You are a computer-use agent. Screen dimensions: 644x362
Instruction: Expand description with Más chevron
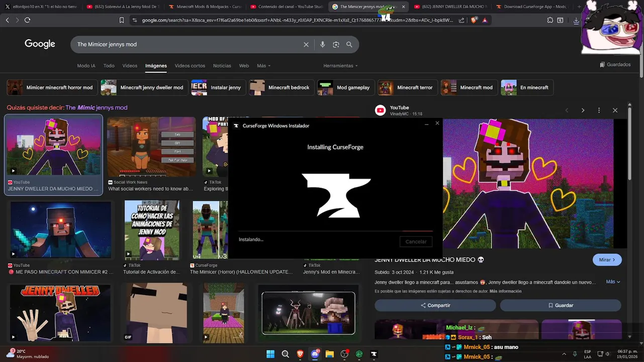tap(613, 282)
